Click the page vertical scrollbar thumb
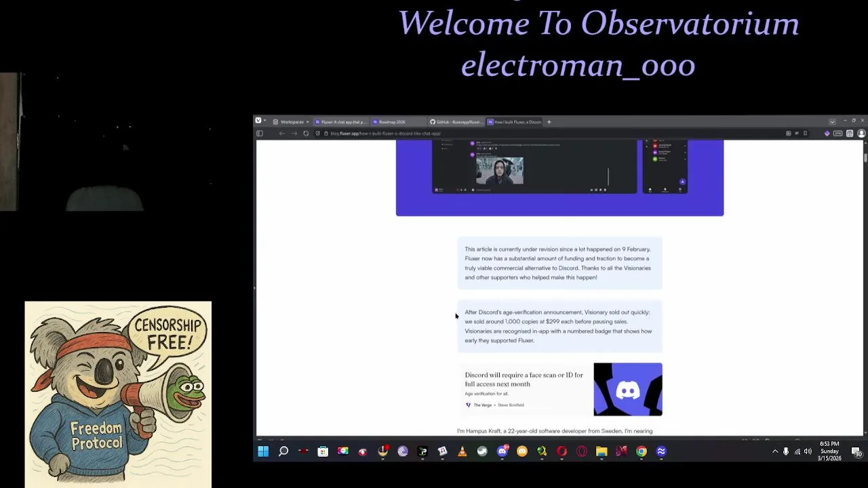868x488 pixels. pos(865,157)
